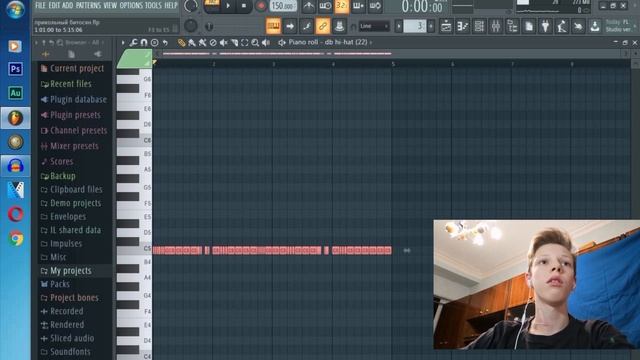640x360 pixels.
Task: Open Photoshop from the taskbar
Action: (x=15, y=69)
